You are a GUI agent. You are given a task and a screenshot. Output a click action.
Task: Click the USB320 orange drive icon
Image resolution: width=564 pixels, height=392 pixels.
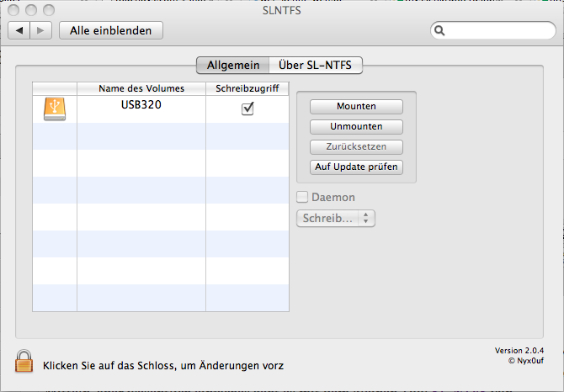[x=55, y=109]
